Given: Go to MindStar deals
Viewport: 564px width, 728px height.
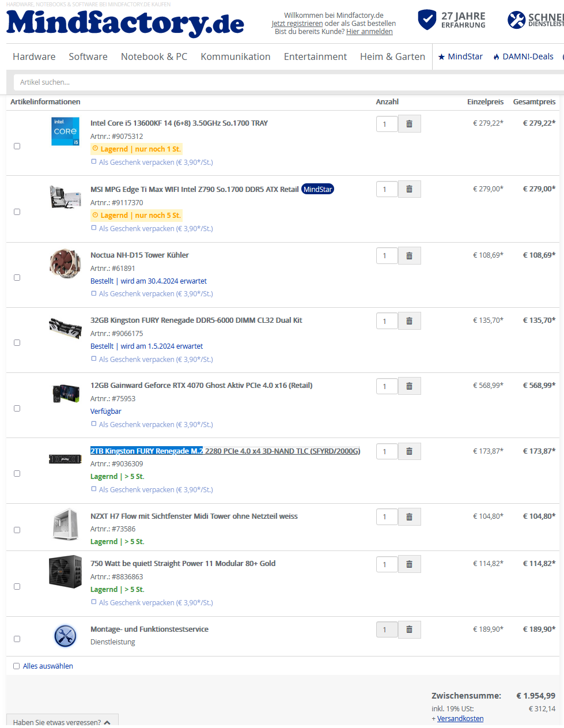Looking at the screenshot, I should pyautogui.click(x=460, y=56).
